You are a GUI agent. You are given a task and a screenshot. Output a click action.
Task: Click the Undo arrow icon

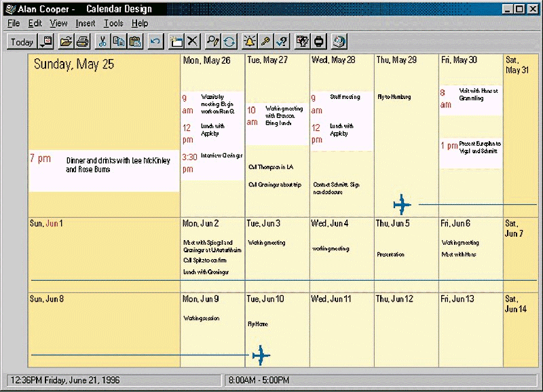(155, 42)
